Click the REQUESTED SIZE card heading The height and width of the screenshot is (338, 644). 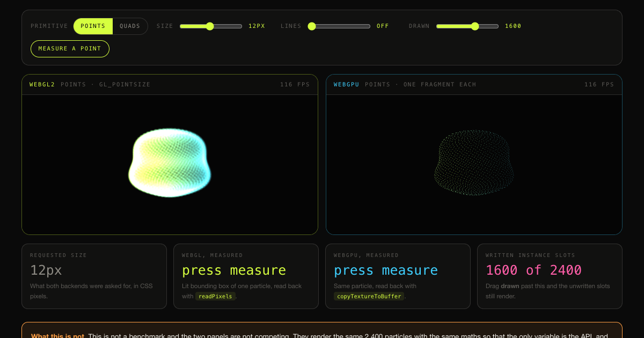(58, 255)
